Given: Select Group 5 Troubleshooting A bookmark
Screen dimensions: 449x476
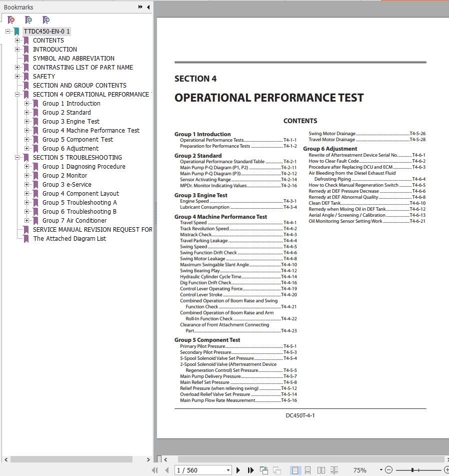Looking at the screenshot, I should point(79,203).
